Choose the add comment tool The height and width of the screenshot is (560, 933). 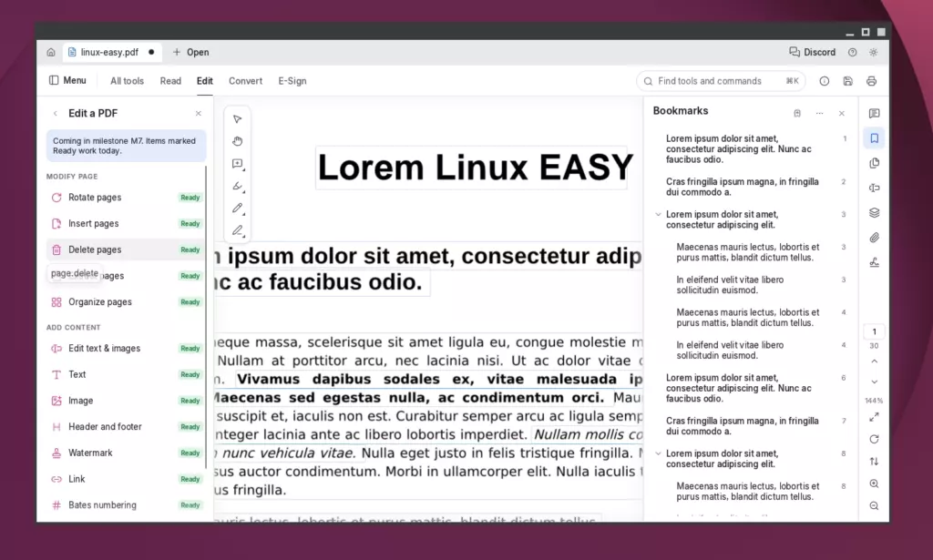click(x=238, y=164)
